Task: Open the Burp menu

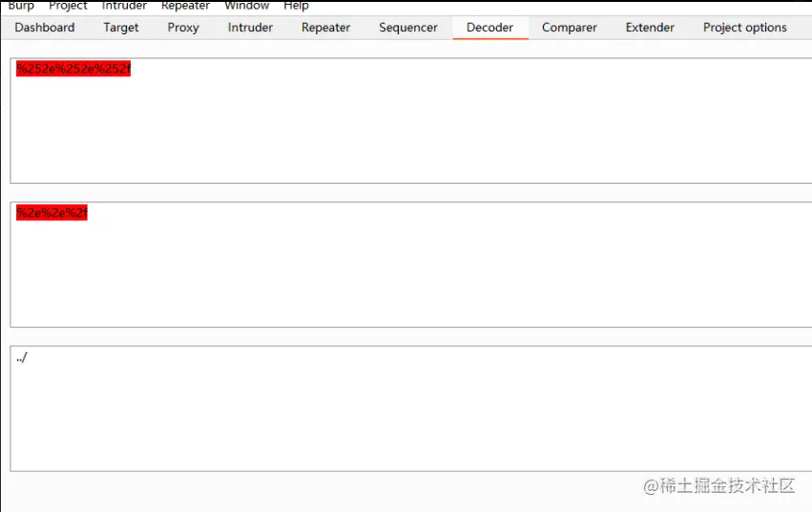Action: 21,6
